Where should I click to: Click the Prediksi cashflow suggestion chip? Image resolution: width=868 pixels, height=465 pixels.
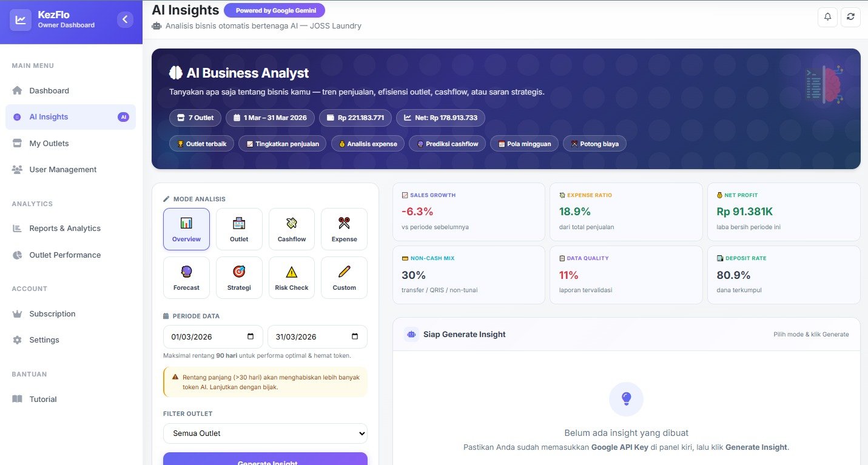(447, 144)
